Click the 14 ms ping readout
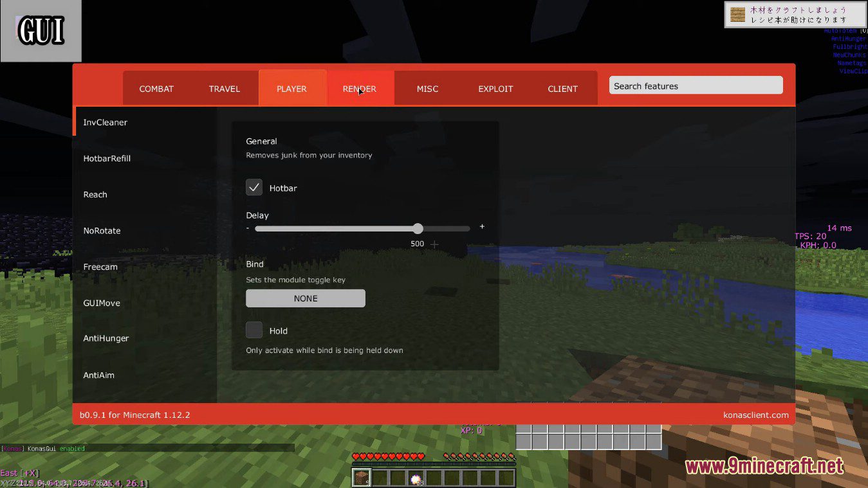The height and width of the screenshot is (488, 868). point(839,228)
